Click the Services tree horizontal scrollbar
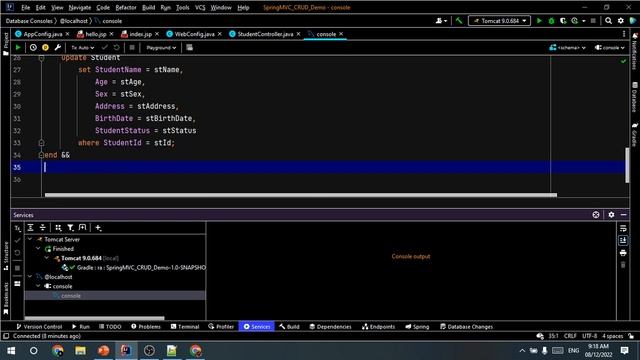 (x=94, y=318)
